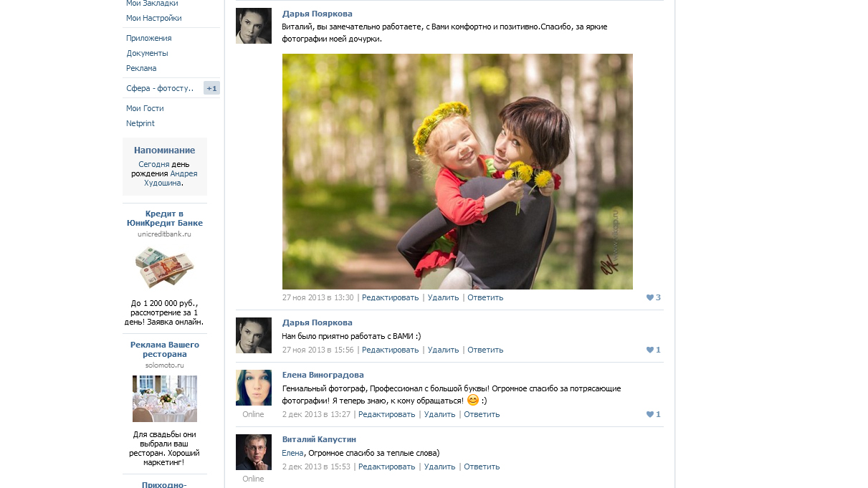The width and height of the screenshot is (868, 488).
Task: Click the +1 counter next to Сфера
Action: pyautogui.click(x=211, y=88)
